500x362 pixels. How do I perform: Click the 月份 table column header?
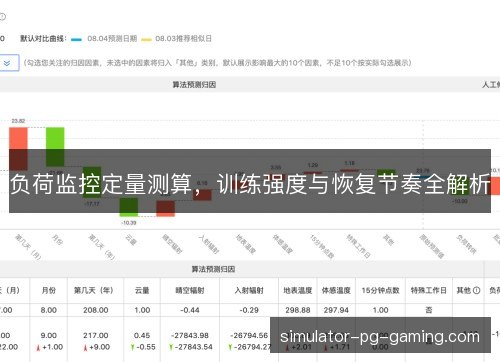(x=49, y=290)
